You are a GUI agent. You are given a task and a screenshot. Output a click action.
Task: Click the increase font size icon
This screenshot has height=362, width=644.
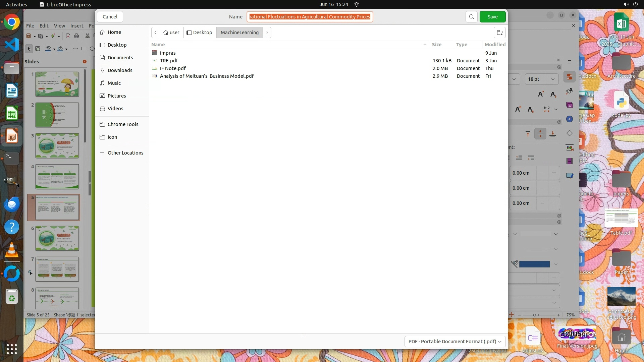(541, 94)
